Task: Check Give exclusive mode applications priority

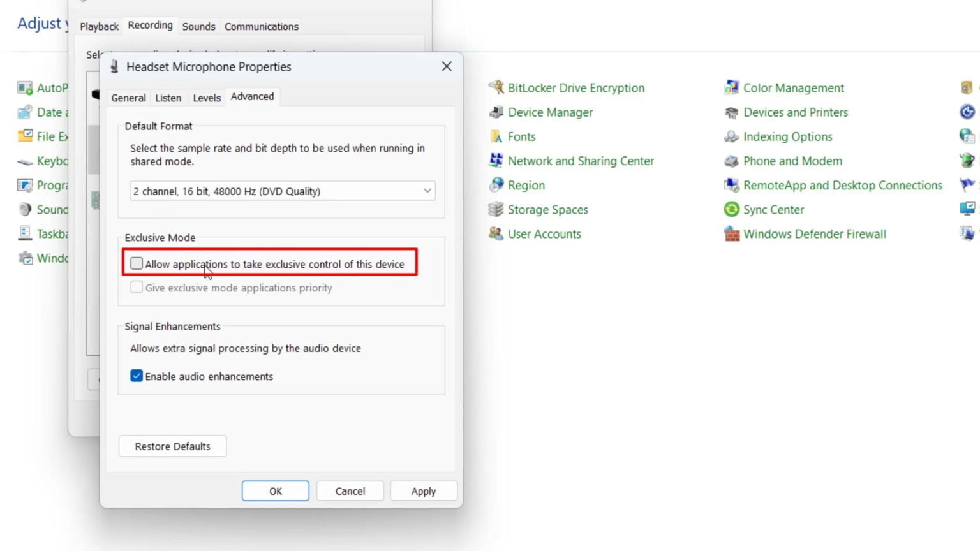Action: tap(137, 287)
